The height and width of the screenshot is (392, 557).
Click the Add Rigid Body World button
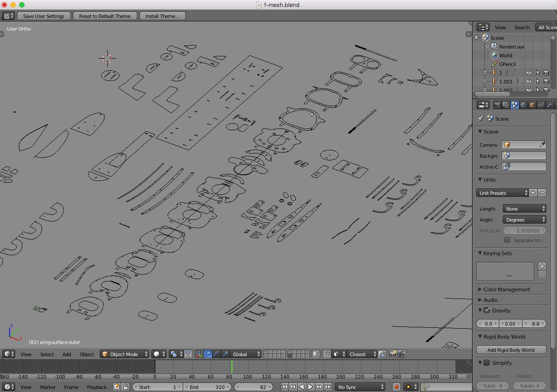tap(511, 350)
